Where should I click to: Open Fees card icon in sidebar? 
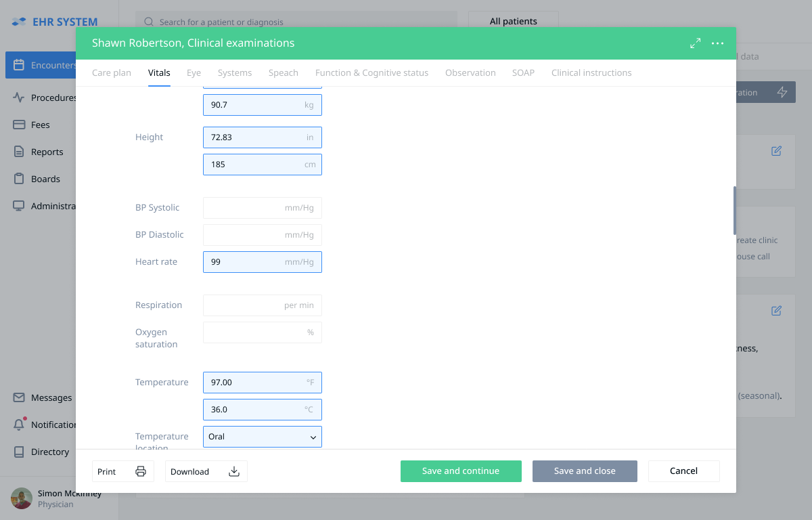click(19, 125)
